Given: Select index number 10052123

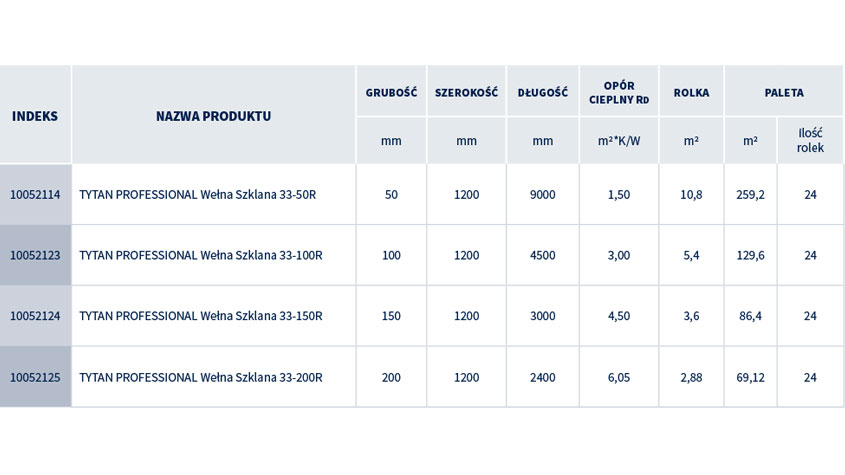Looking at the screenshot, I should (x=35, y=255).
